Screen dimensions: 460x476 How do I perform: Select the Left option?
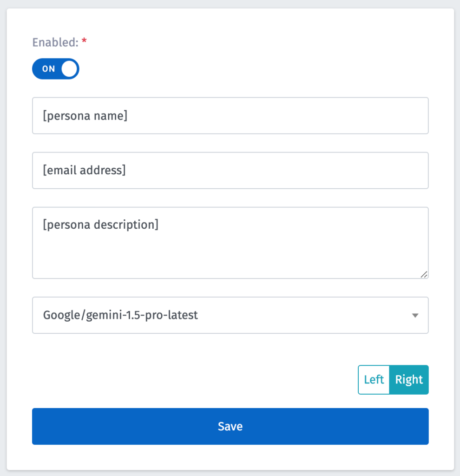click(374, 380)
